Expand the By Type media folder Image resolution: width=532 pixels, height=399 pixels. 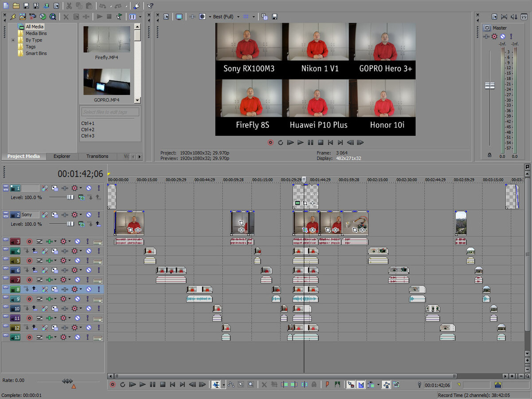point(13,40)
